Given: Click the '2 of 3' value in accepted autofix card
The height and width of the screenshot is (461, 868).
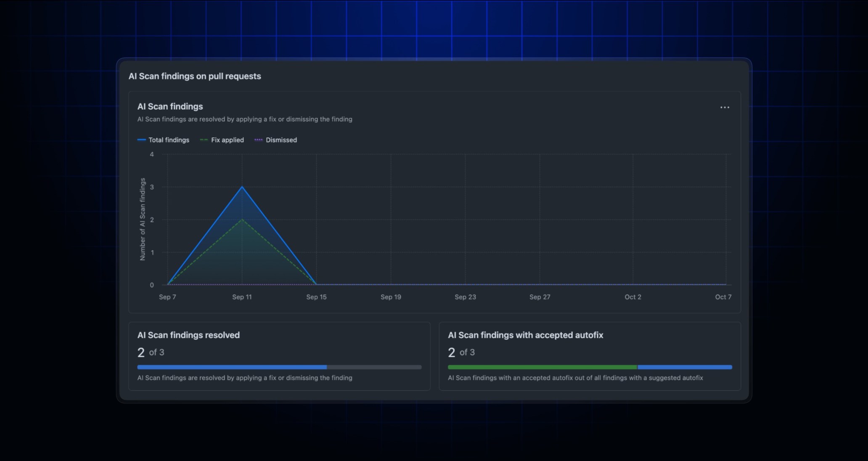Looking at the screenshot, I should (x=461, y=352).
